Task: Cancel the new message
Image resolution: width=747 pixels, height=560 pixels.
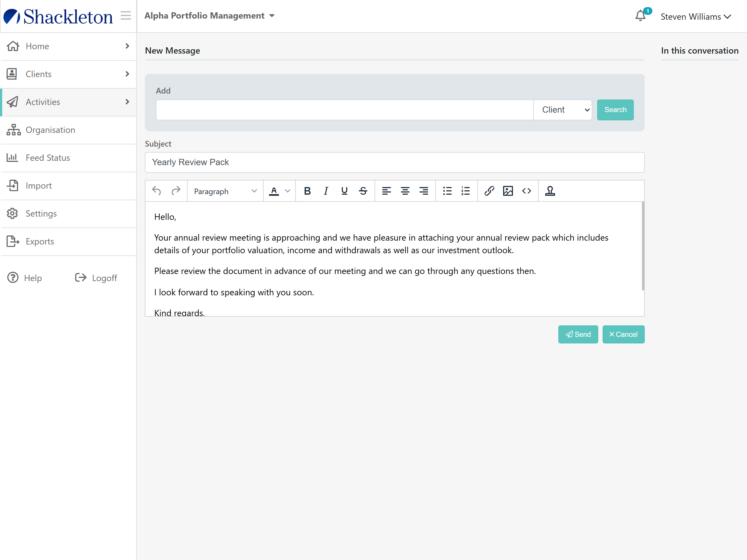Action: [623, 334]
